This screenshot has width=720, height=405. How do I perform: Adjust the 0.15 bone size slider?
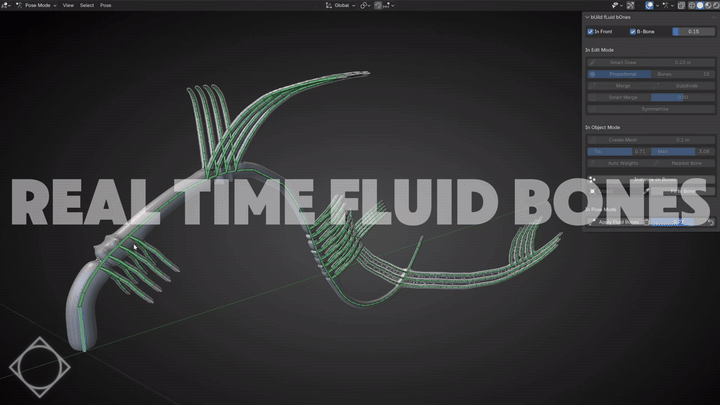693,31
